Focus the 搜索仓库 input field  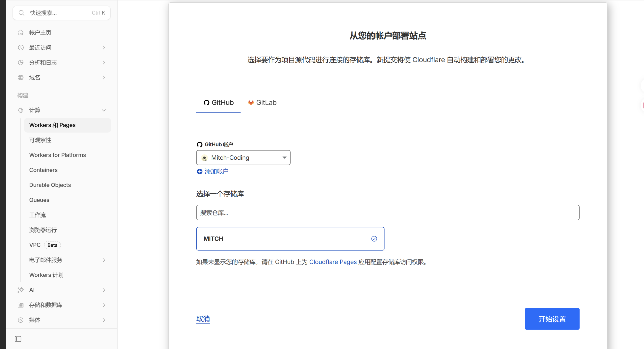(388, 213)
